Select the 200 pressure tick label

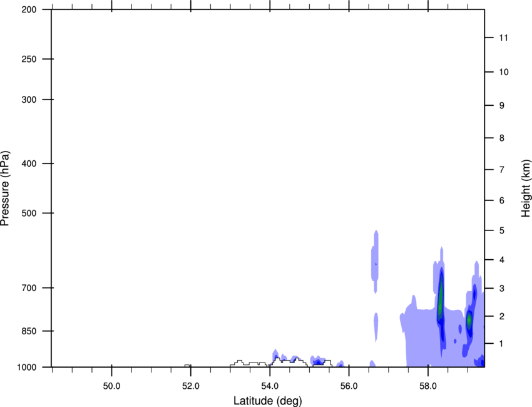pyautogui.click(x=29, y=9)
